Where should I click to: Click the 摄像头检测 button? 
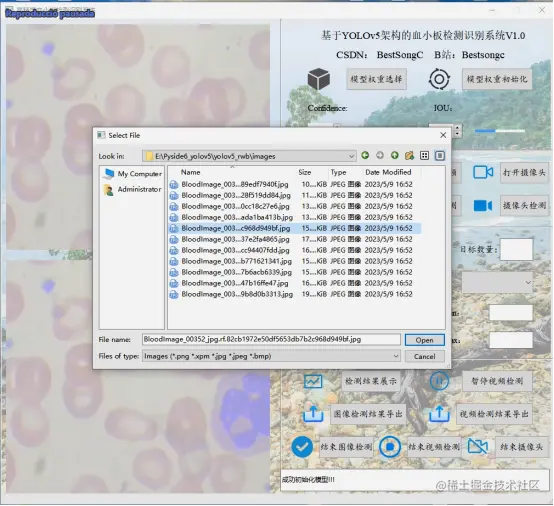point(524,206)
